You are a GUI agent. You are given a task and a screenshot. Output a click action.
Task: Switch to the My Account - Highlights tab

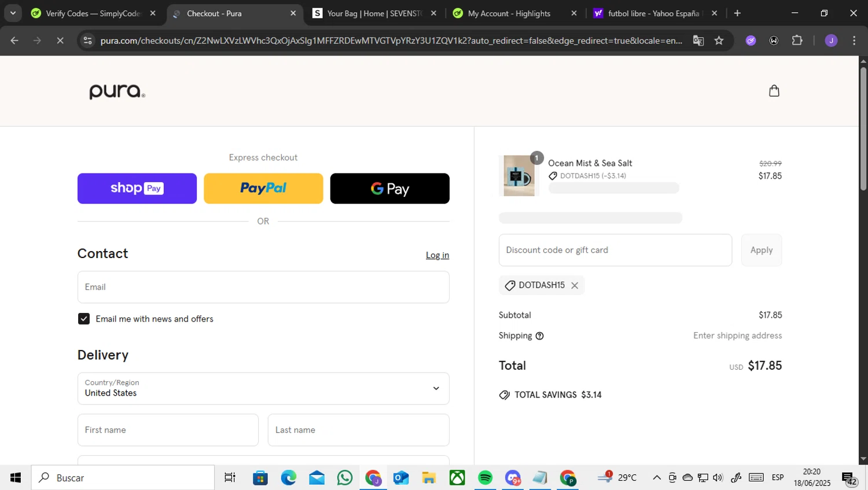point(514,13)
